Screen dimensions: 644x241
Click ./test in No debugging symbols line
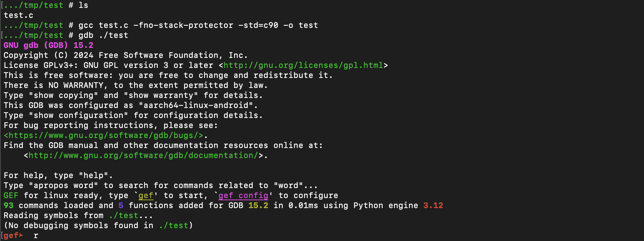pos(173,226)
